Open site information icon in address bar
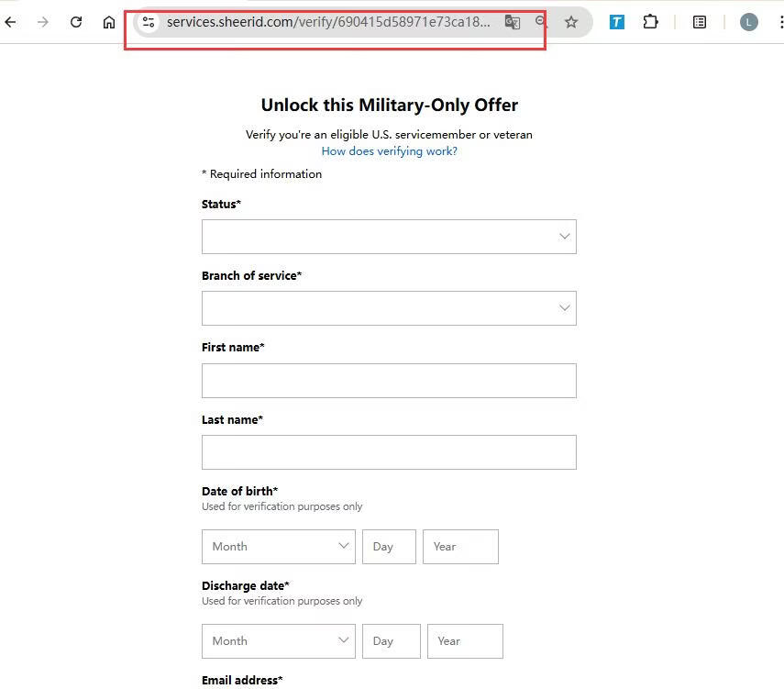This screenshot has height=689, width=784. [x=149, y=22]
